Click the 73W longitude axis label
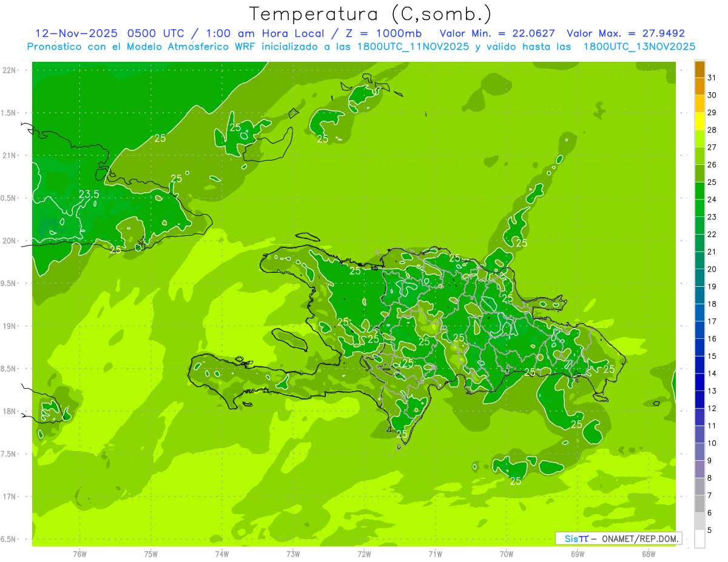 (x=293, y=554)
